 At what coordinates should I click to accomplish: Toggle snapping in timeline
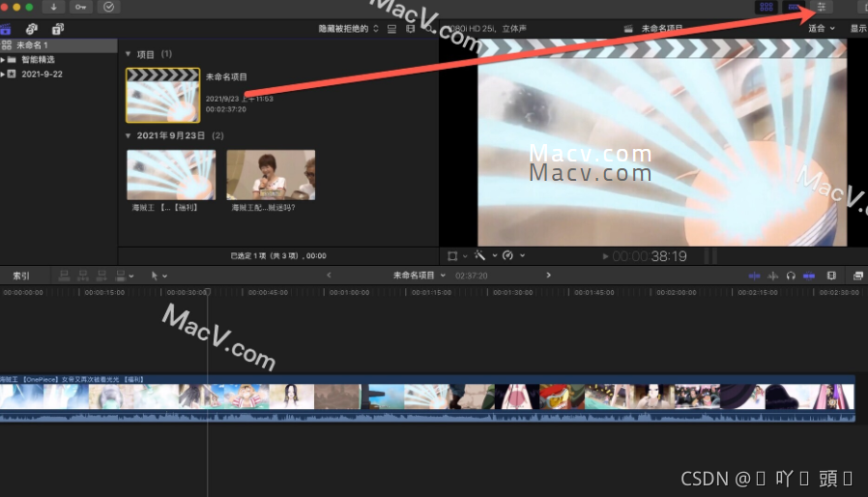[809, 276]
